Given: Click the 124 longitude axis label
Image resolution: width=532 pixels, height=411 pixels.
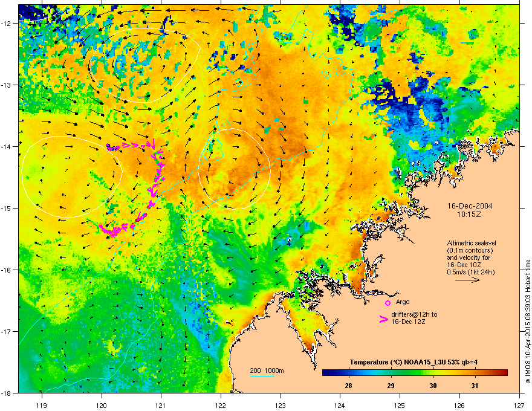Looking at the screenshot, I should pyautogui.click(x=340, y=405).
